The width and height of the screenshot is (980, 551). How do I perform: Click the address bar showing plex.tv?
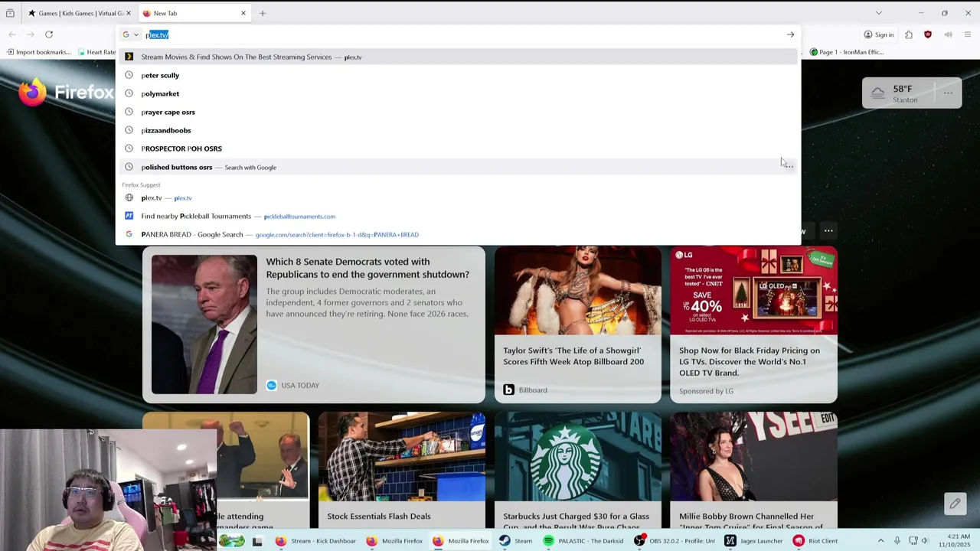(459, 34)
